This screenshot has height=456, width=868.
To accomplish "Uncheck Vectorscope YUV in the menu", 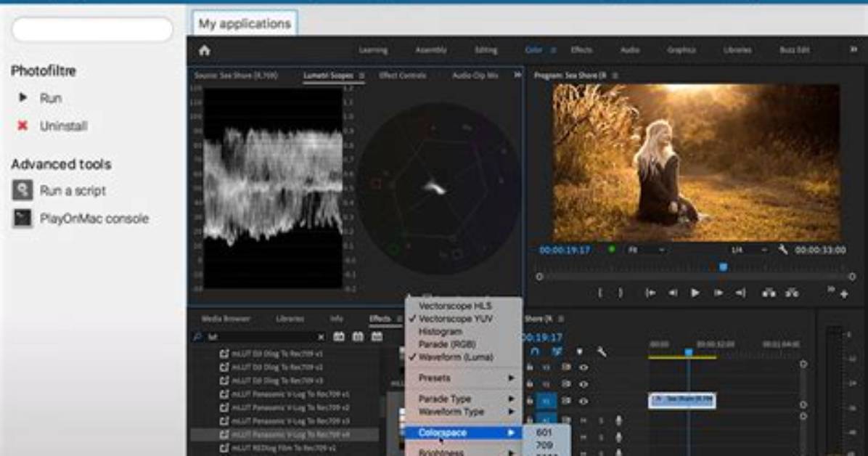I will (x=463, y=319).
